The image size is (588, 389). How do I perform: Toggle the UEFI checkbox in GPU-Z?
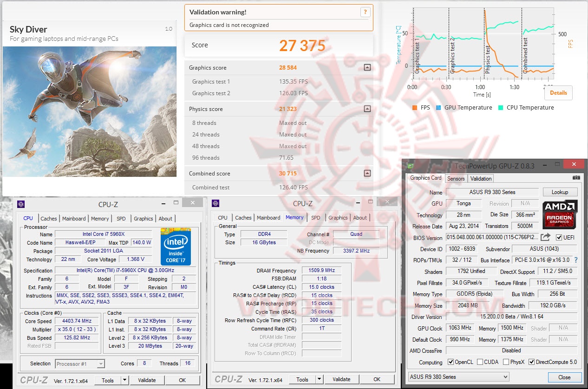click(x=559, y=238)
